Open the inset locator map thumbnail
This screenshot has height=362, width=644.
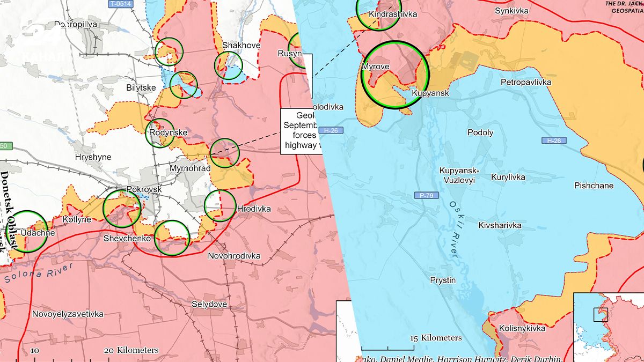coord(609,327)
